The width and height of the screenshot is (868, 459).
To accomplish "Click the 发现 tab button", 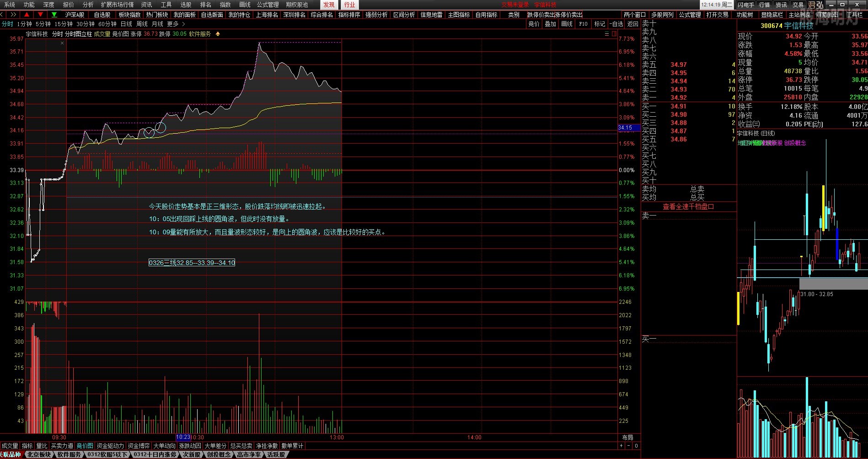I will 329,5.
